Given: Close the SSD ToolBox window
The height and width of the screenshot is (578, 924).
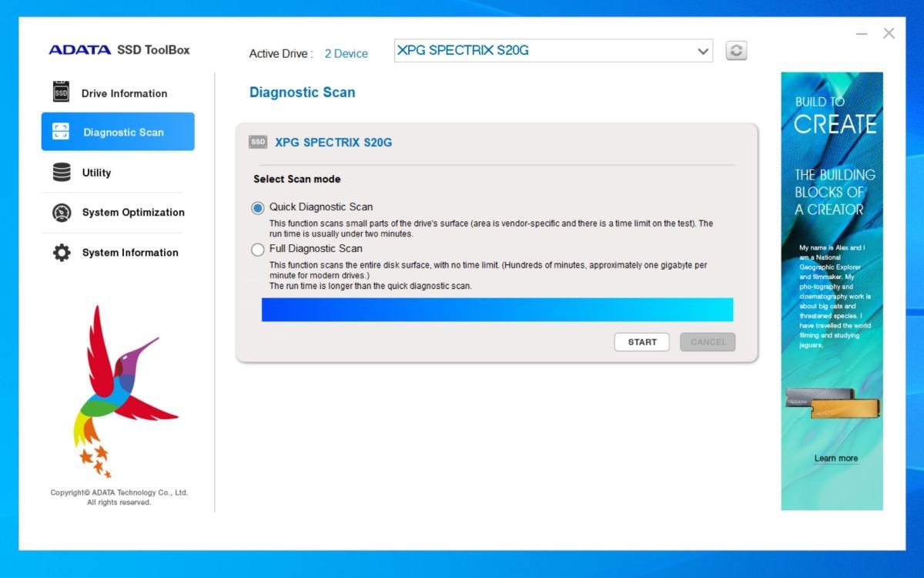Looking at the screenshot, I should (x=889, y=33).
